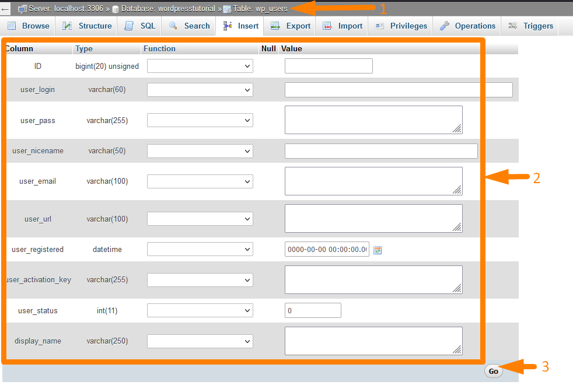573x392 pixels.
Task: Focus the user_nicename value field
Action: point(381,151)
